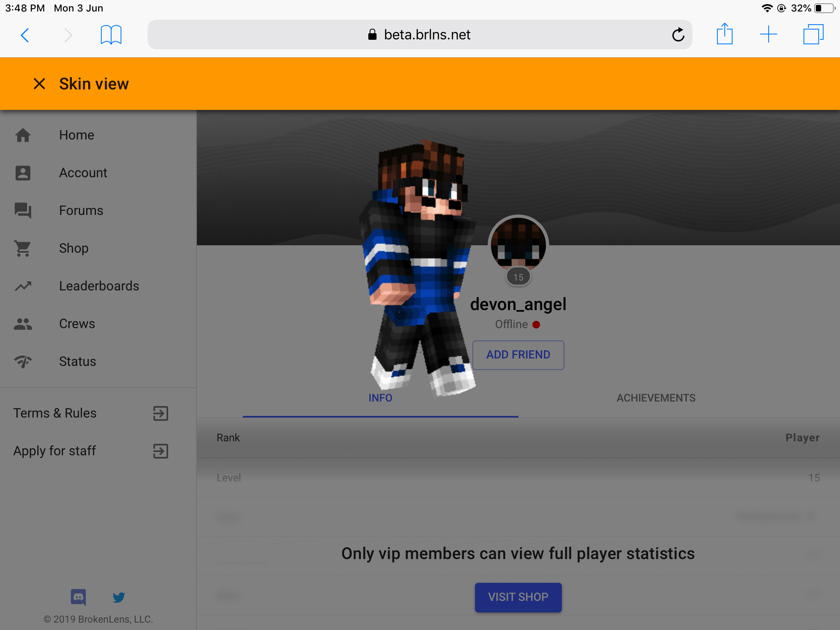Screen dimensions: 840x630
Task: Open the Shop cart icon
Action: pyautogui.click(x=23, y=248)
